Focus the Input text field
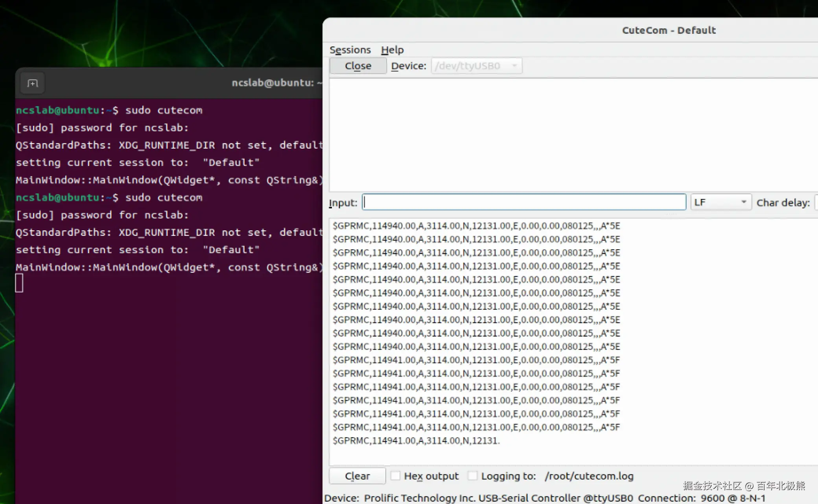 click(x=524, y=202)
